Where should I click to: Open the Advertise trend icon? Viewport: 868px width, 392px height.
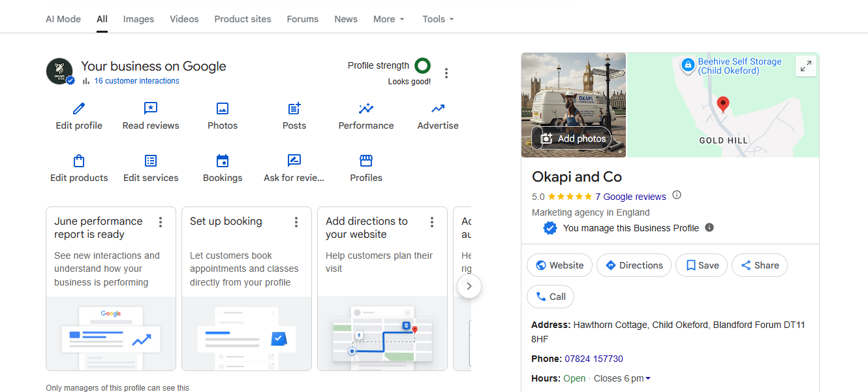coord(438,108)
